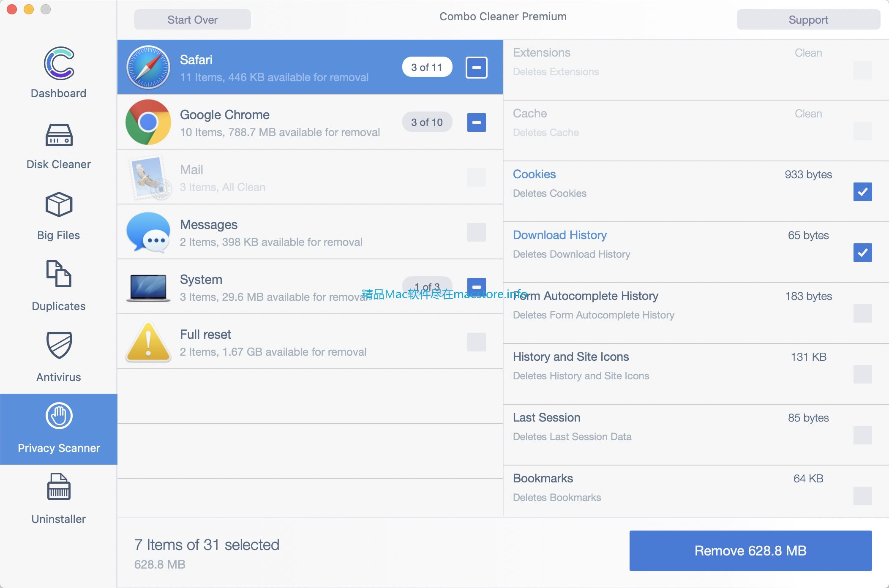Uncheck the Cookies checkbox

coord(863,192)
